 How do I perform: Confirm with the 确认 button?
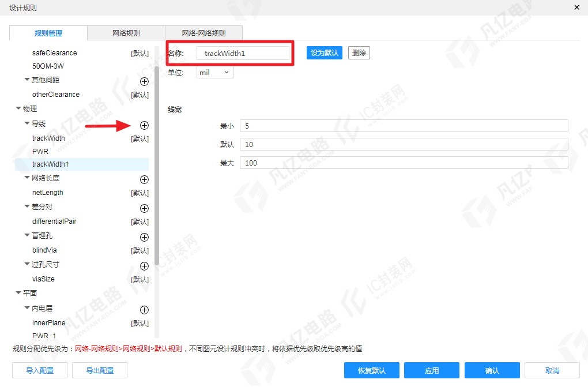coord(492,370)
